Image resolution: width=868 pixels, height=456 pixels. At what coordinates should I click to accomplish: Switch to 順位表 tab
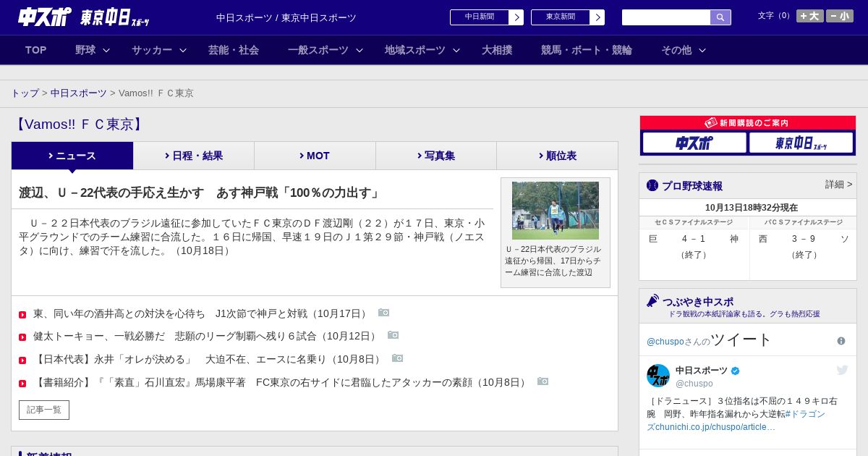coord(557,156)
